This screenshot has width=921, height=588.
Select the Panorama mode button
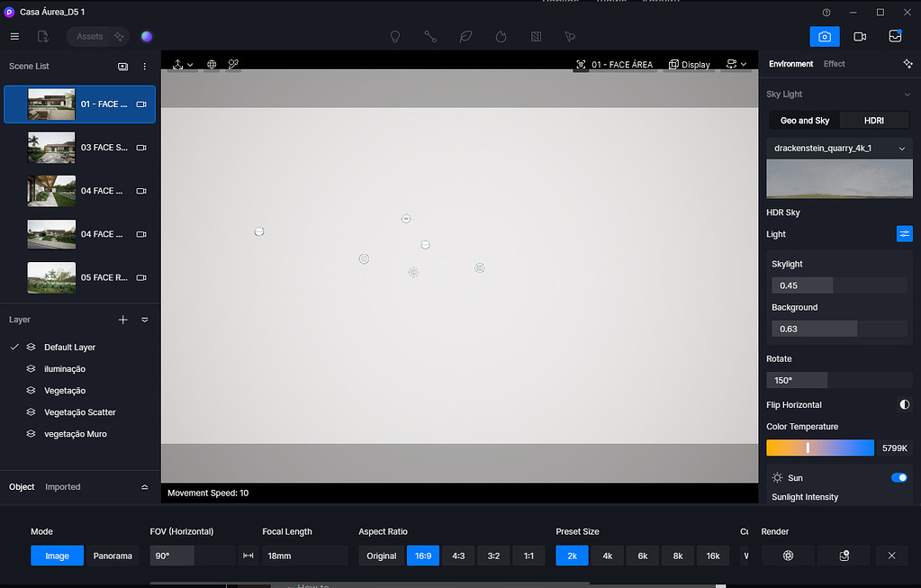tap(113, 556)
